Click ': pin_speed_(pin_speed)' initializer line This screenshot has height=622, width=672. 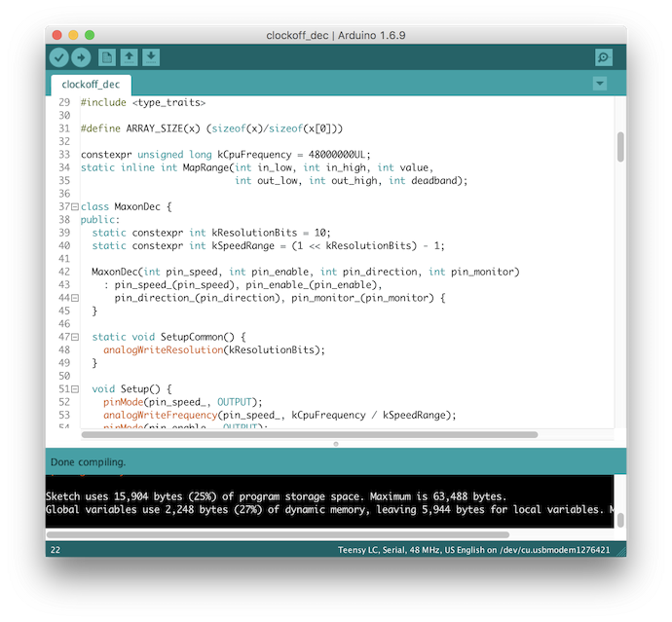click(x=243, y=285)
